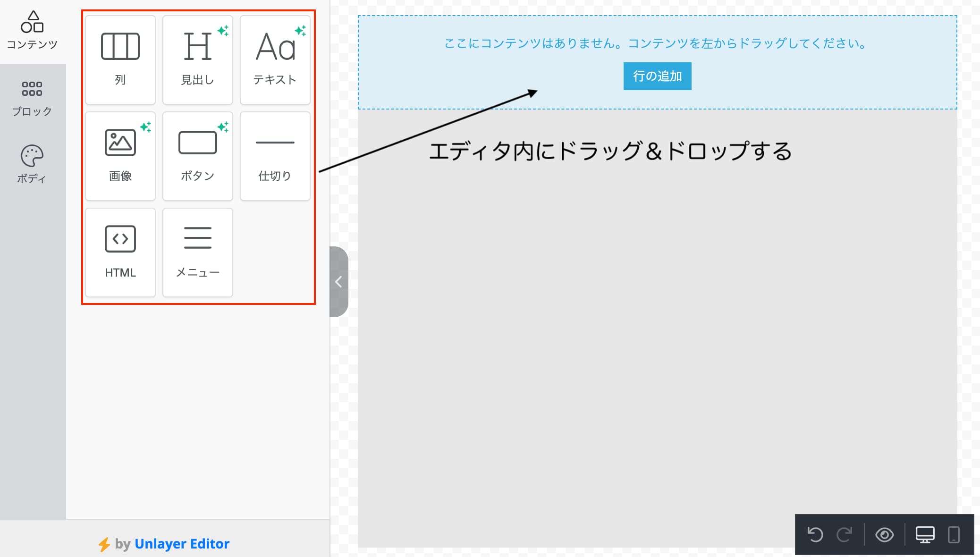This screenshot has height=557, width=980.
Task: Select the テキスト text block
Action: [x=275, y=59]
